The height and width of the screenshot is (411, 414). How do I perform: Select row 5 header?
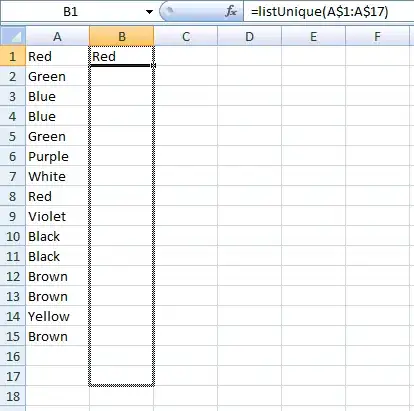coord(13,136)
